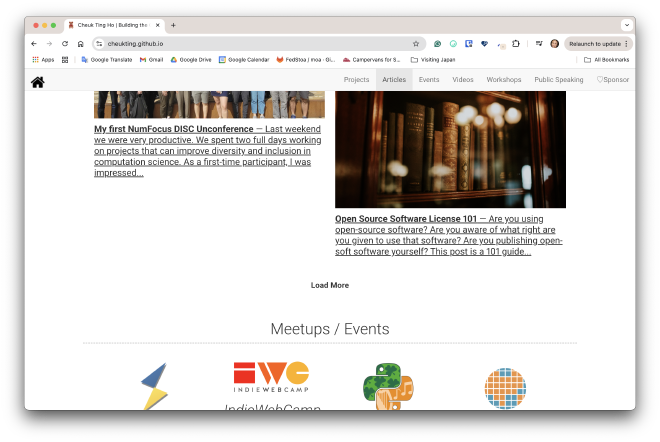Click the IndieWebCamp logo

click(271, 377)
